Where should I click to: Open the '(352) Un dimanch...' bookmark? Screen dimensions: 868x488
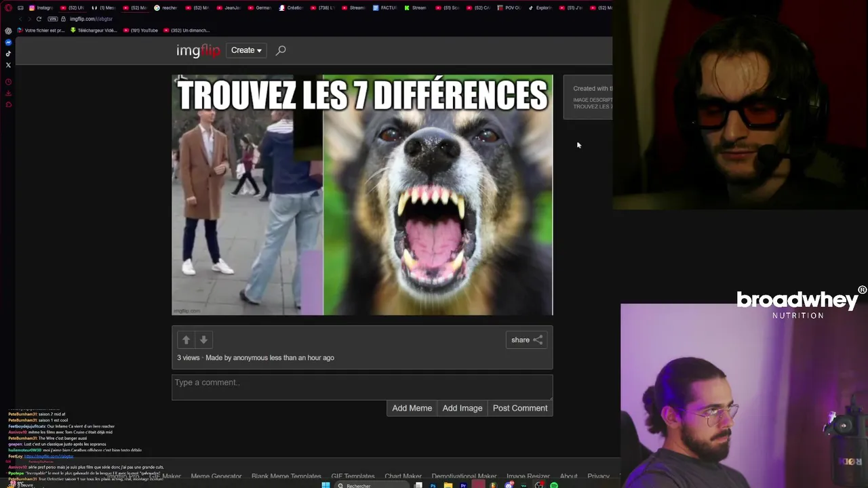(186, 30)
